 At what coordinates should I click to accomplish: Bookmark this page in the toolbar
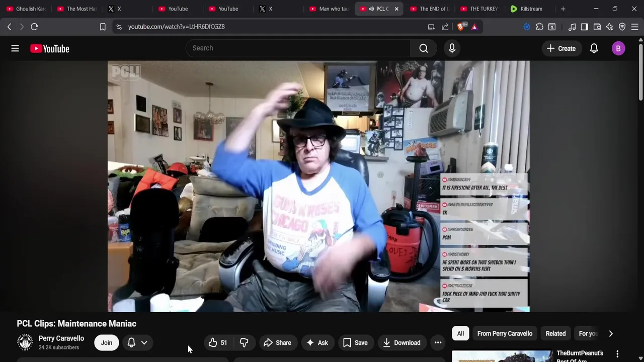coord(103,27)
